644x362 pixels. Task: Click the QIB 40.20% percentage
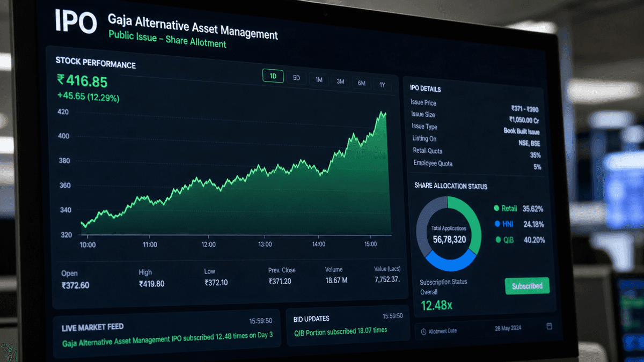pos(535,240)
